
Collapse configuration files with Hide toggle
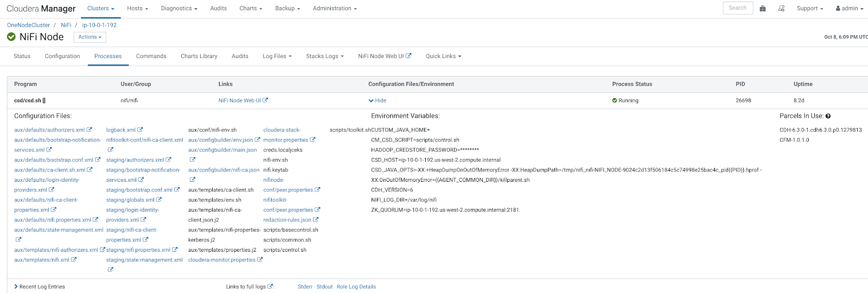pyautogui.click(x=378, y=100)
